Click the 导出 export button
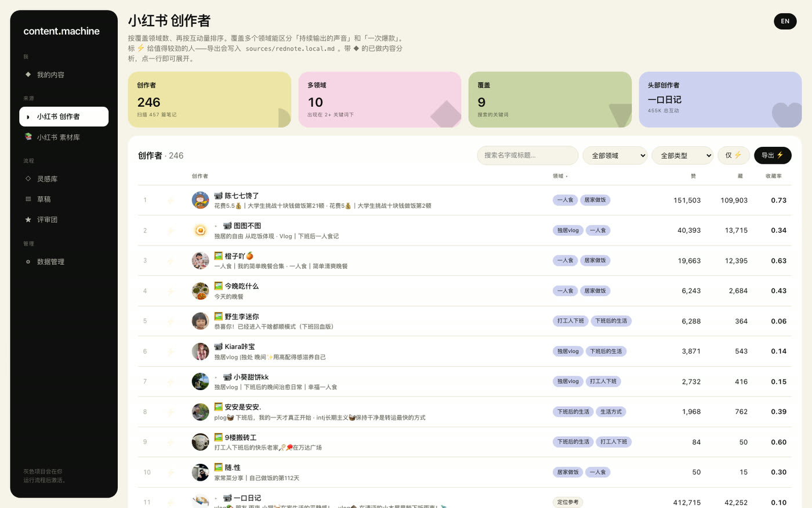This screenshot has height=508, width=812. (x=773, y=156)
